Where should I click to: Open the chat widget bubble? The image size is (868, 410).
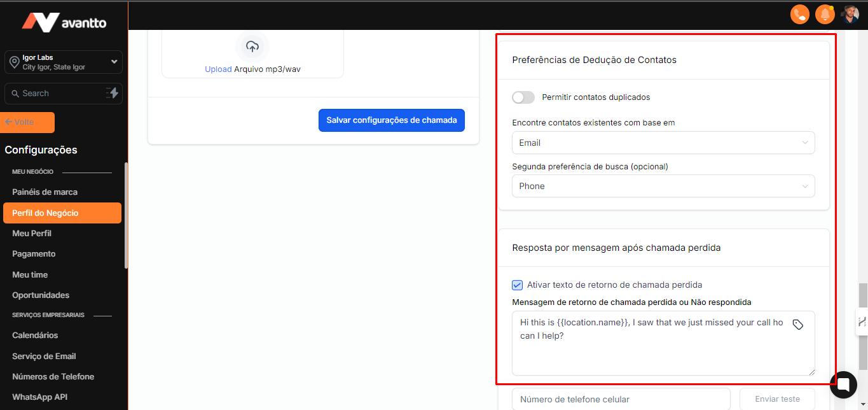[x=843, y=384]
